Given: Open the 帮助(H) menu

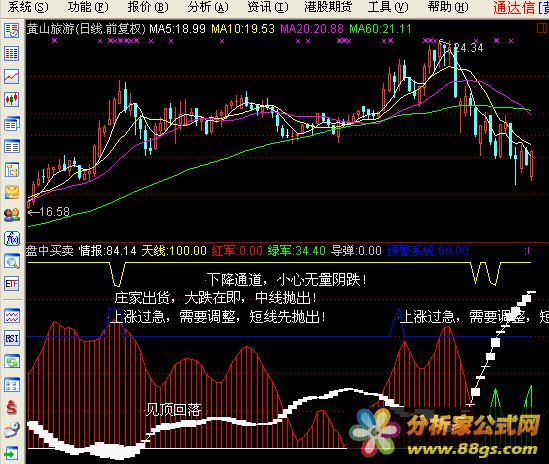Looking at the screenshot, I should pyautogui.click(x=448, y=7).
